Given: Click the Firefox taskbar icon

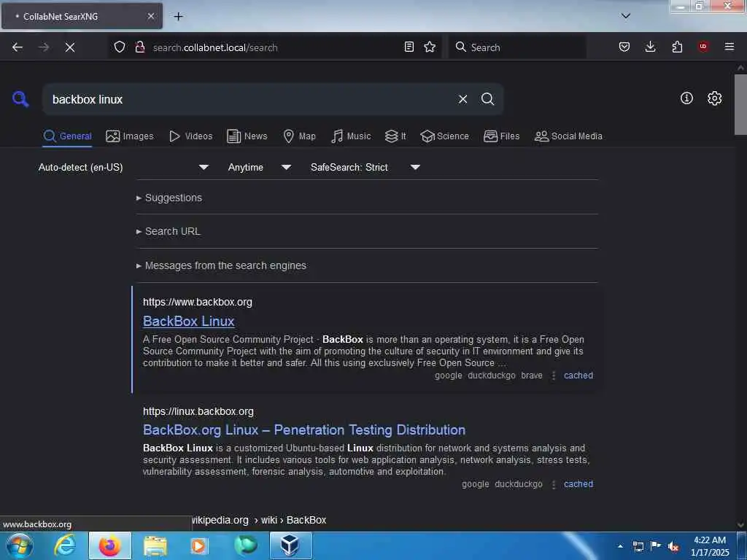Looking at the screenshot, I should tap(109, 545).
